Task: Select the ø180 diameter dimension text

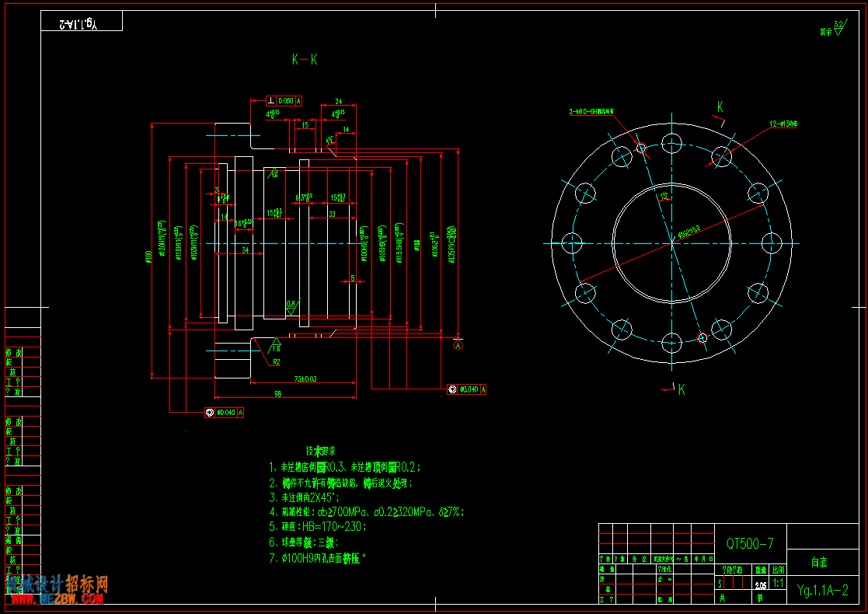Action: (148, 257)
